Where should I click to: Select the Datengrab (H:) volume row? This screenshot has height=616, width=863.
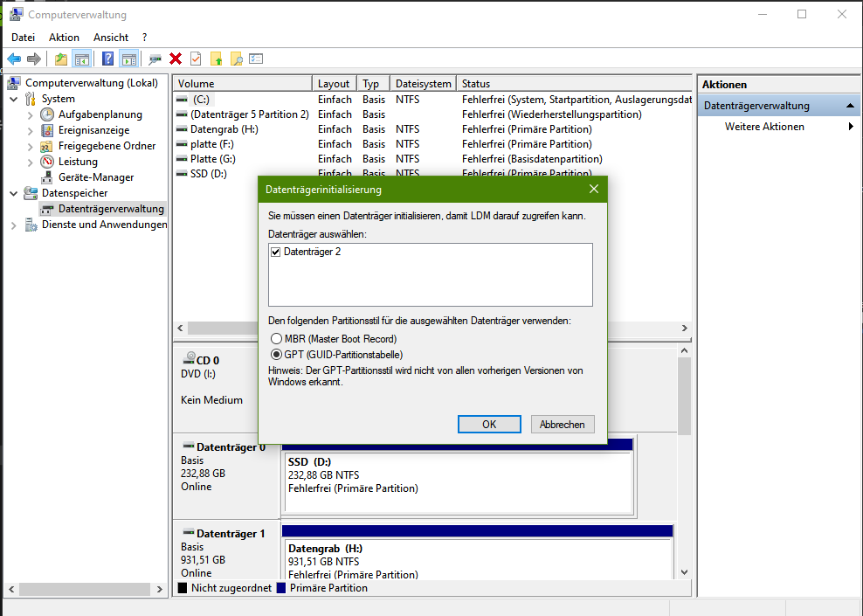tap(432, 129)
